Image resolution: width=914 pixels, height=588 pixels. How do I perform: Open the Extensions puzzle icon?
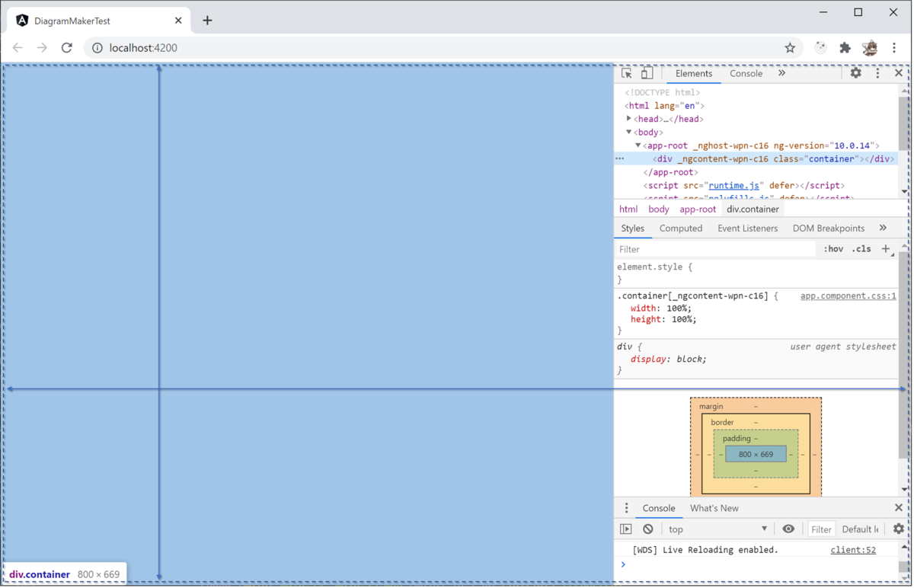pyautogui.click(x=845, y=48)
